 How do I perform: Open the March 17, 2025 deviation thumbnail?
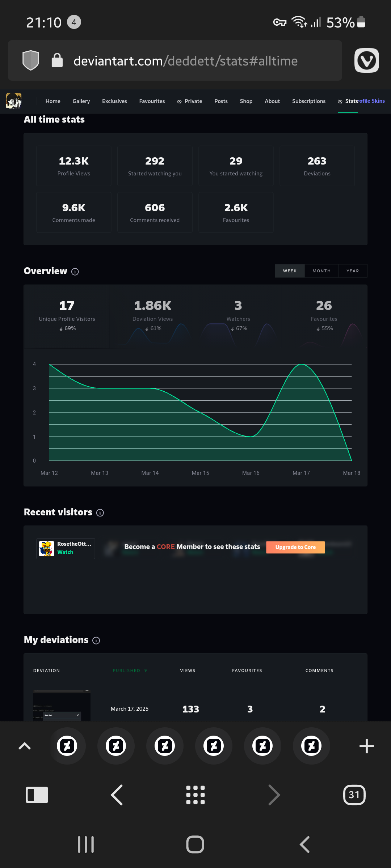62,705
